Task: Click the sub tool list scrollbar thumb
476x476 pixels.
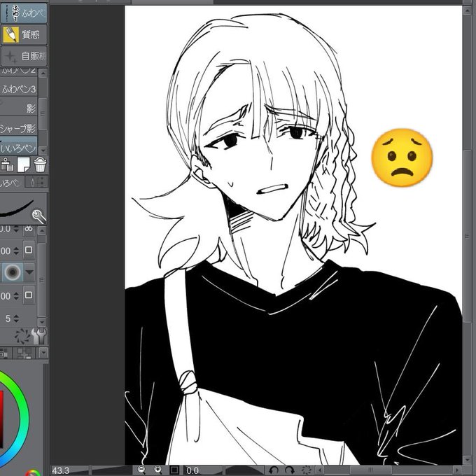Action: (x=43, y=114)
